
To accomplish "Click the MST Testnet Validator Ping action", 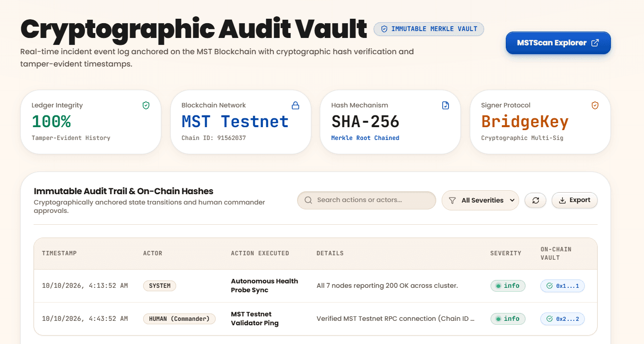I will [255, 318].
